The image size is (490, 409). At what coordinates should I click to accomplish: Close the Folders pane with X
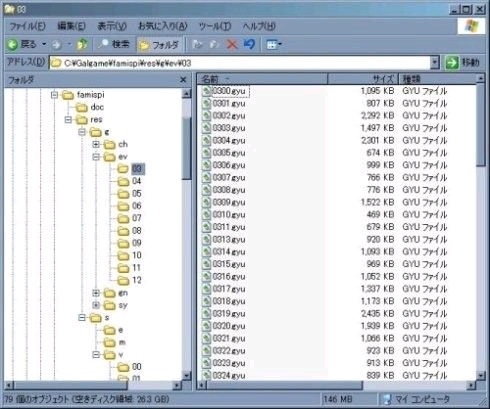pos(183,80)
